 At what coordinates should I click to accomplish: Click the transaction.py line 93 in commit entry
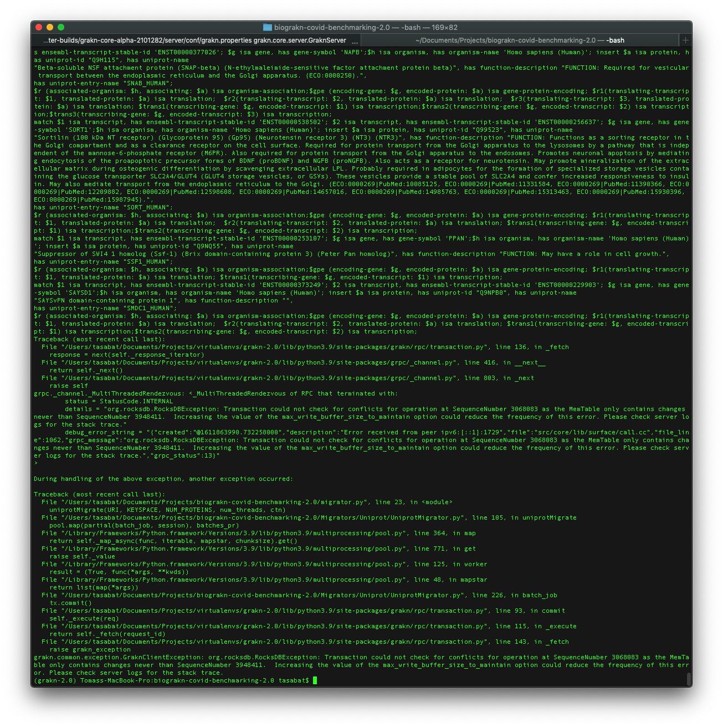(x=303, y=611)
